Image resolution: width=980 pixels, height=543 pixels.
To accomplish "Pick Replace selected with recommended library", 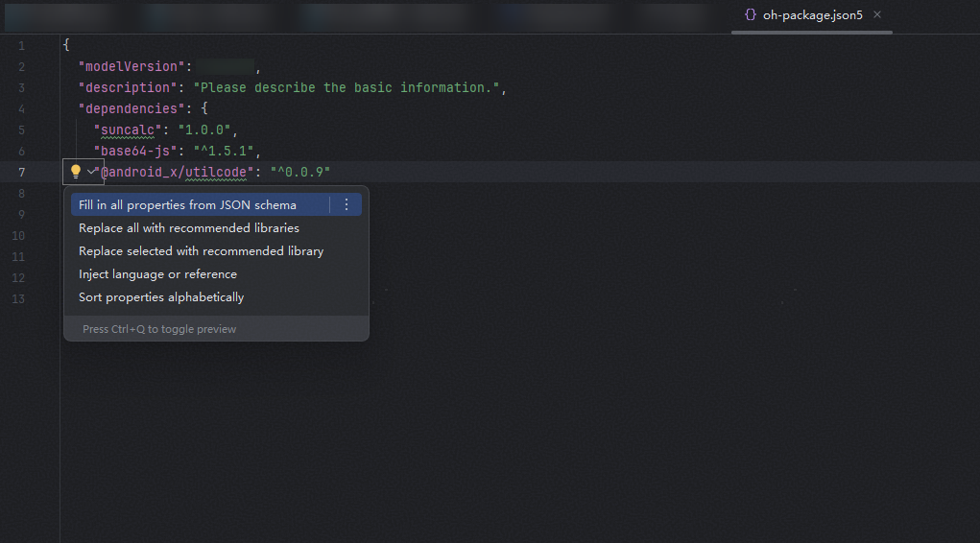I will click(x=202, y=251).
